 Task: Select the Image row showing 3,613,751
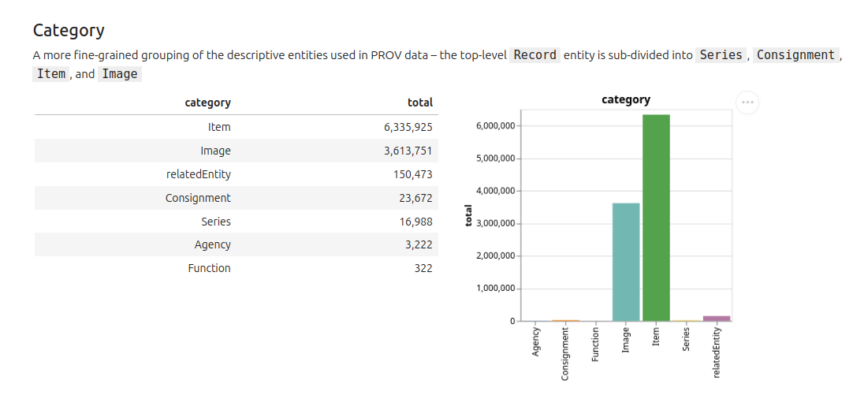(x=237, y=151)
